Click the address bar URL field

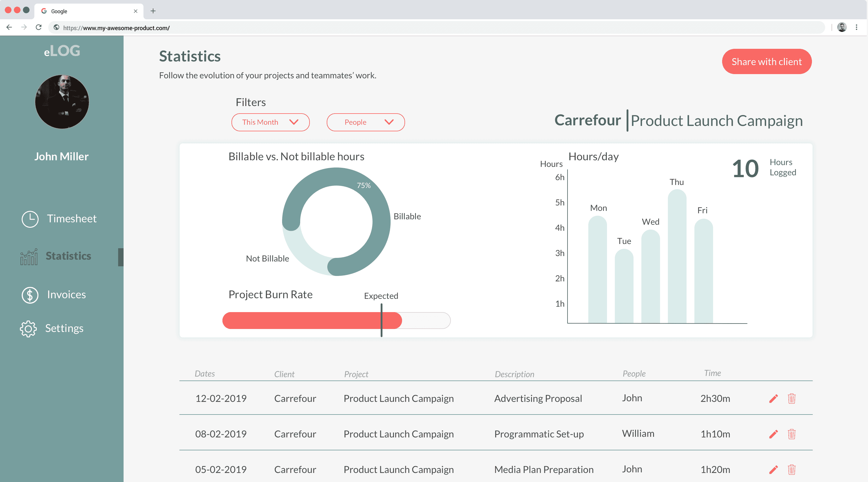[x=436, y=28]
